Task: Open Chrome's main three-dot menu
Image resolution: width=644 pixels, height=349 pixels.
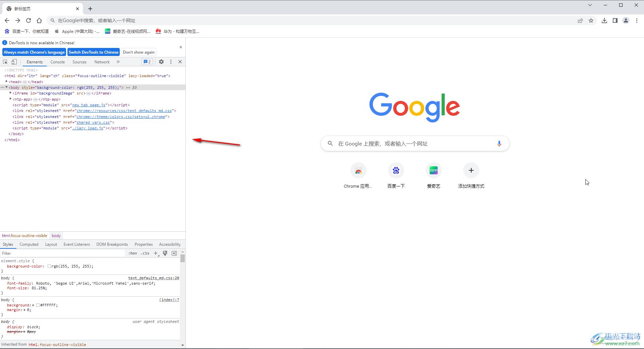Action: [x=637, y=20]
